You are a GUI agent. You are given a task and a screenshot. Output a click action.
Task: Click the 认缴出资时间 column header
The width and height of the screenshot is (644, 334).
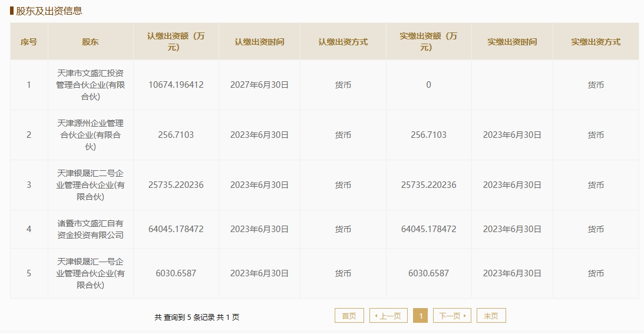[x=259, y=41]
